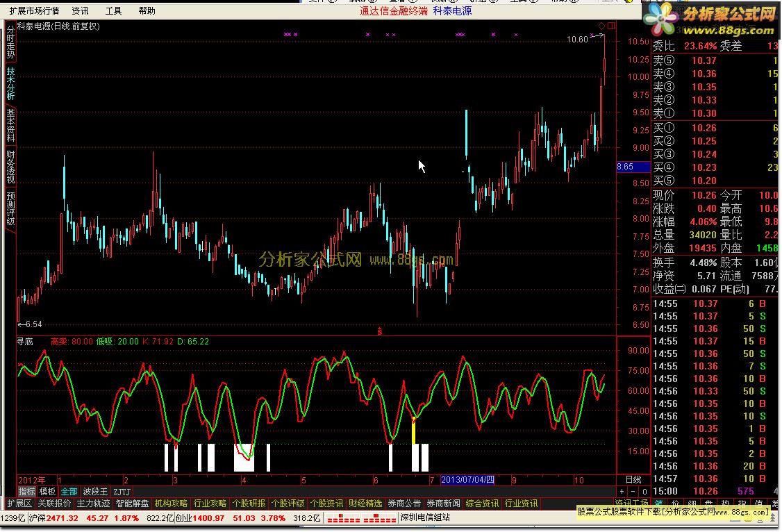Open the 主力轨迹 tab

pyautogui.click(x=93, y=504)
